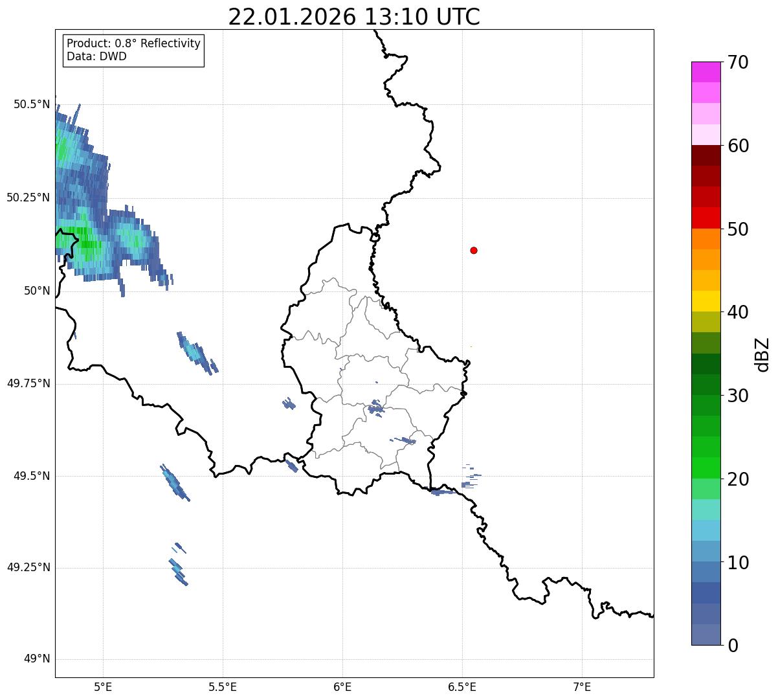The height and width of the screenshot is (700, 778).
Task: Click the "Product: 0.8° Reflectivity" label
Action: click(x=133, y=43)
